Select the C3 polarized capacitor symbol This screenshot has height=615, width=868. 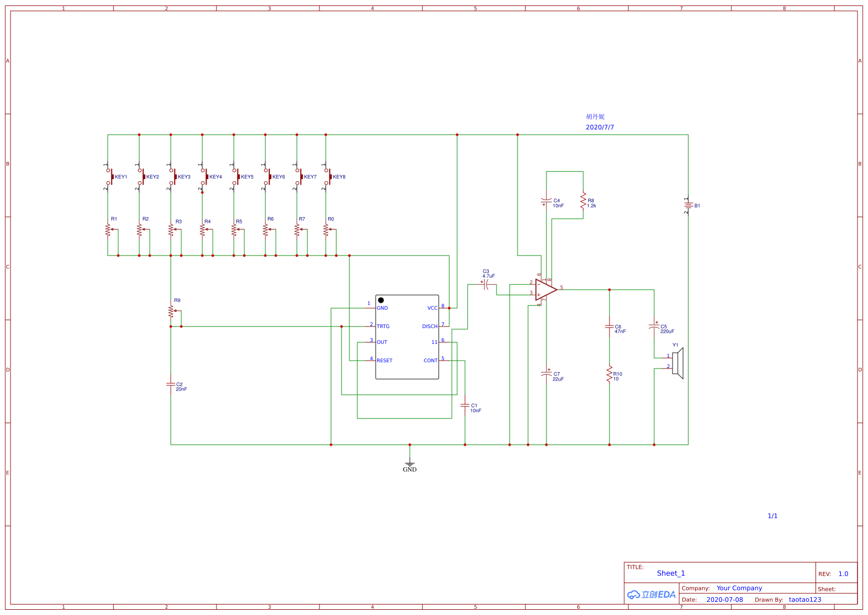[x=486, y=284]
